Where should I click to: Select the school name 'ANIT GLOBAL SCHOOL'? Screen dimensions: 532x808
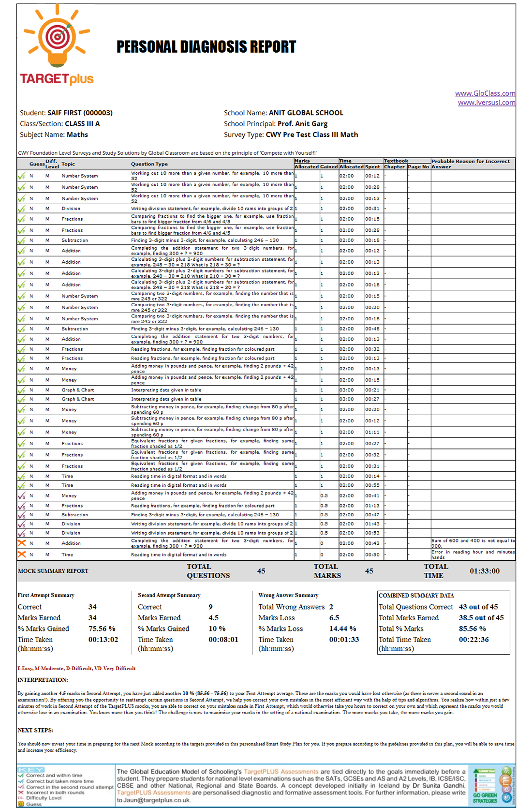coord(306,113)
